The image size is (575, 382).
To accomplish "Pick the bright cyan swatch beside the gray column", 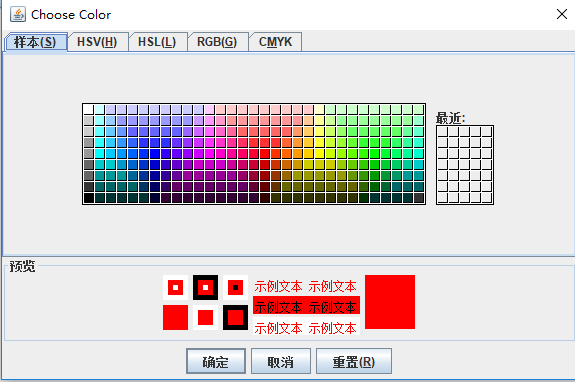I will pyautogui.click(x=99, y=153).
